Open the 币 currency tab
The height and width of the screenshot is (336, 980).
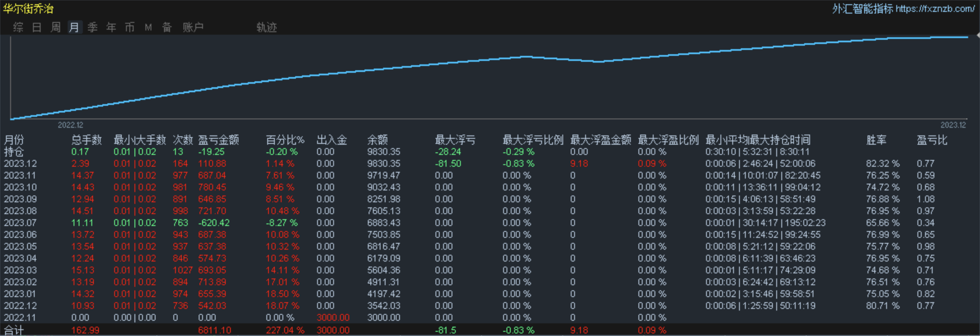130,28
